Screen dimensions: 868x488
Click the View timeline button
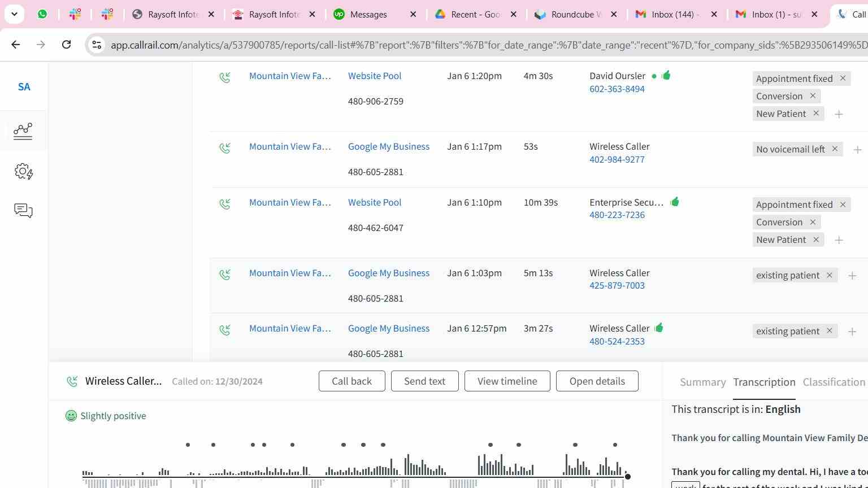pyautogui.click(x=507, y=381)
